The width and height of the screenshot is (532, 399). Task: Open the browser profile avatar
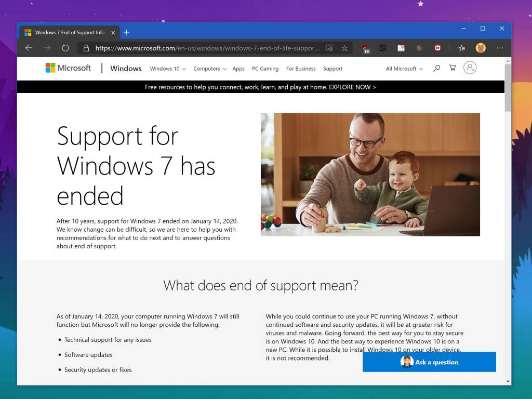[481, 48]
